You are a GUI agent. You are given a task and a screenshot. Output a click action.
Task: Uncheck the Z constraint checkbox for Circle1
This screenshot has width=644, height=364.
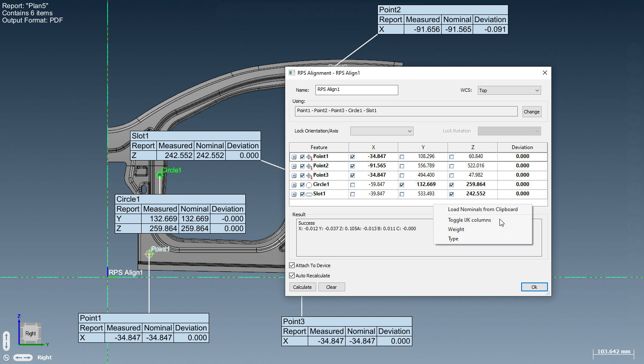pyautogui.click(x=451, y=185)
